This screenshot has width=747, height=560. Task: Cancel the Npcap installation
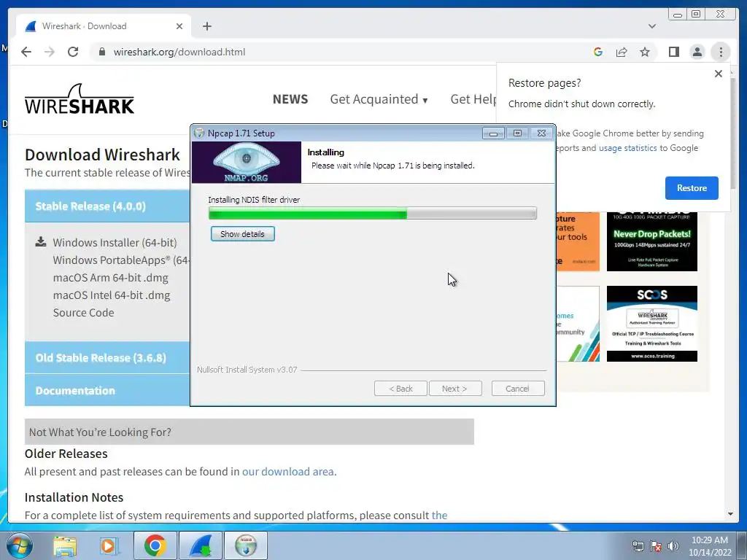(x=518, y=389)
